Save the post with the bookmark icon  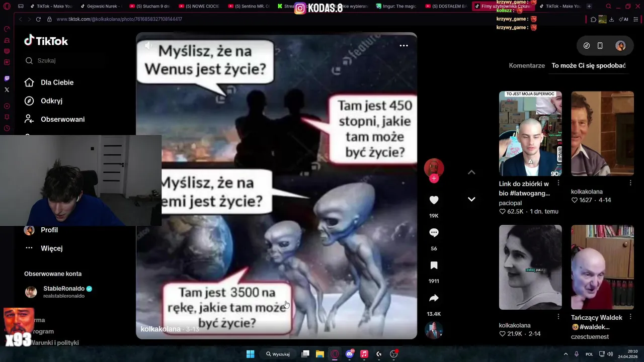pyautogui.click(x=434, y=265)
